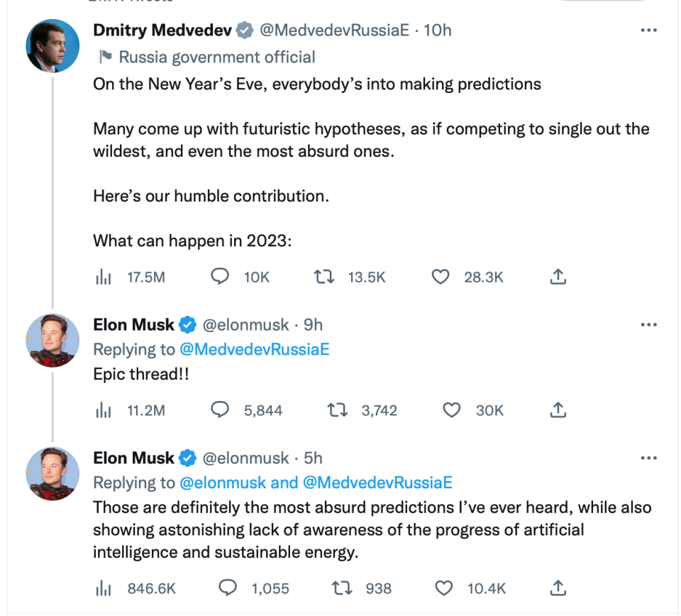Retweet the tweet showing 938 retweets
Viewport: 681px width, 616px height.
point(343,588)
